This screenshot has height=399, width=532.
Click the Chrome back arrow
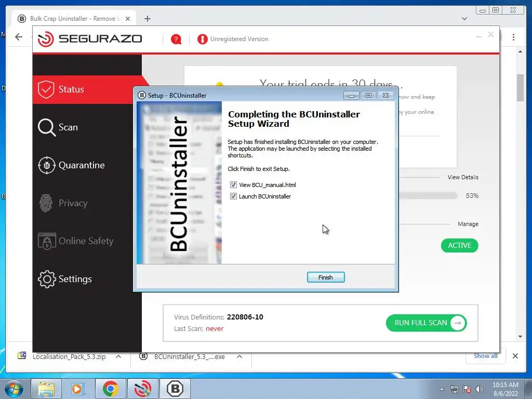coord(19,37)
